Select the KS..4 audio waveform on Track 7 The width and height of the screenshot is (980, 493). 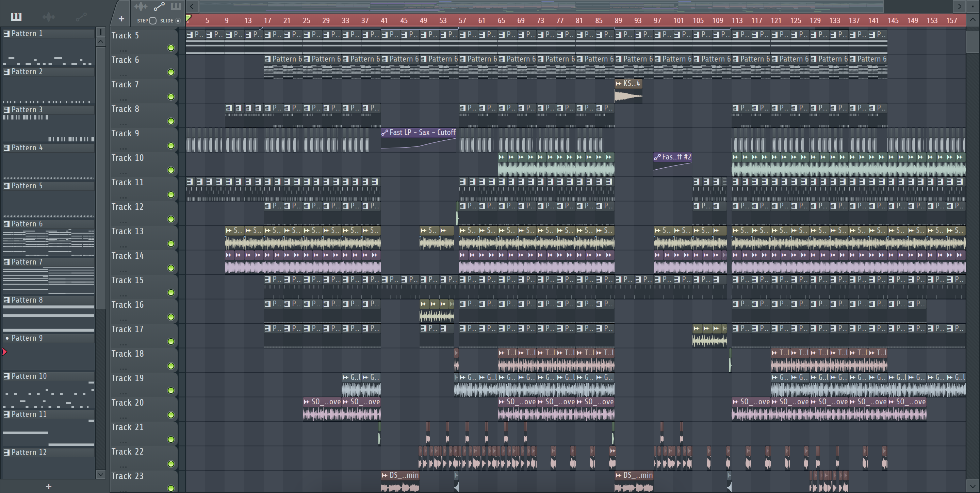[628, 96]
